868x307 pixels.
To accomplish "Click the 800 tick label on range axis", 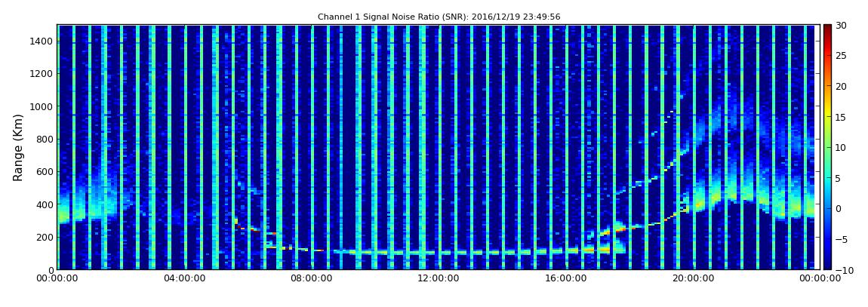I will coord(45,139).
